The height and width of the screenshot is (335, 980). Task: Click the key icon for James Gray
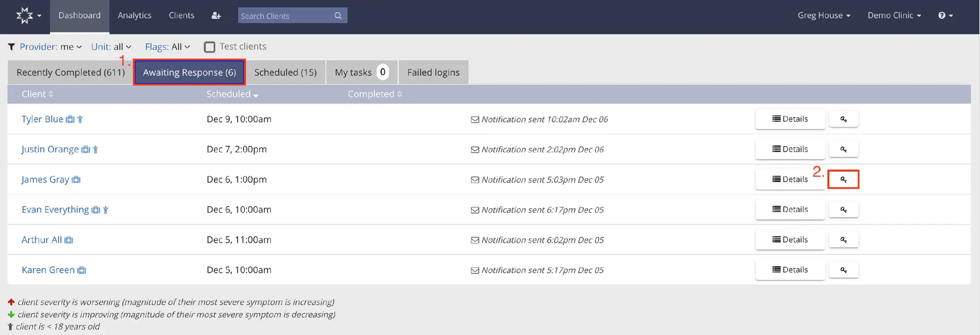coord(843,179)
